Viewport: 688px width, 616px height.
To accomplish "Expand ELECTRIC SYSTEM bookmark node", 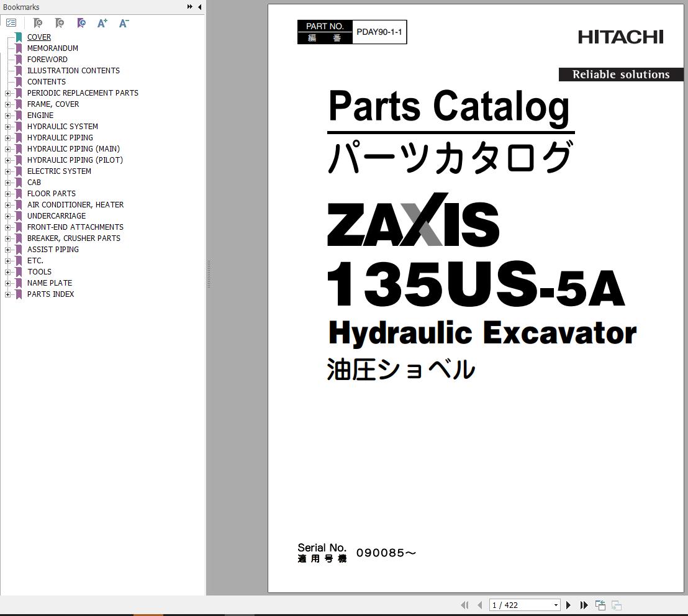I will (7, 171).
